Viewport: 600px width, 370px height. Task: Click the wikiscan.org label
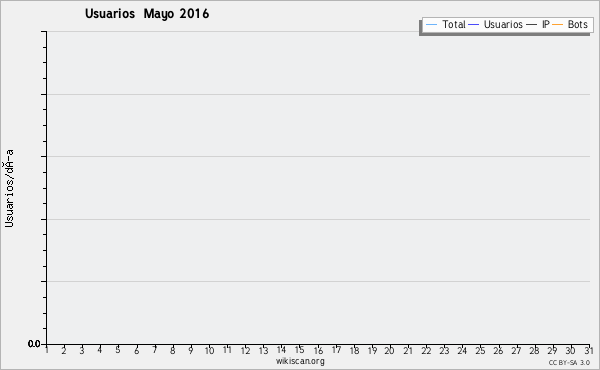pyautogui.click(x=300, y=361)
